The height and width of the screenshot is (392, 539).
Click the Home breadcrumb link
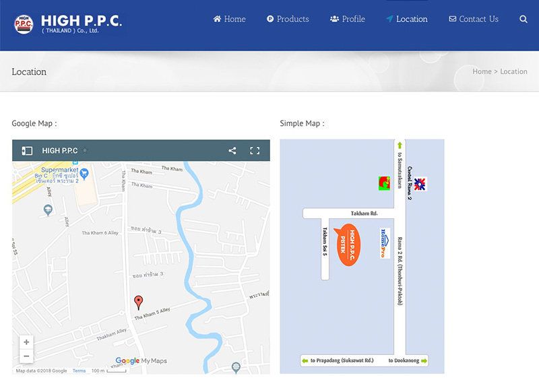pos(482,71)
